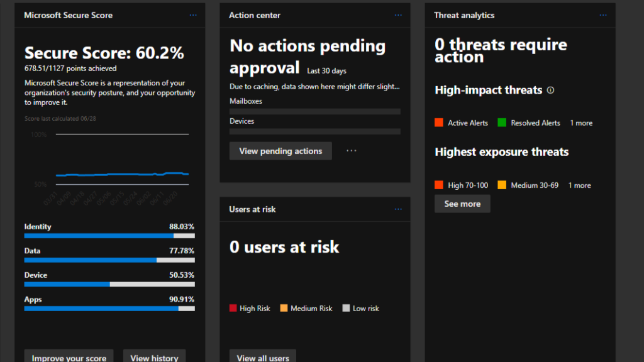The width and height of the screenshot is (644, 362).
Task: Click 'Last 30 days' label
Action: tap(326, 71)
